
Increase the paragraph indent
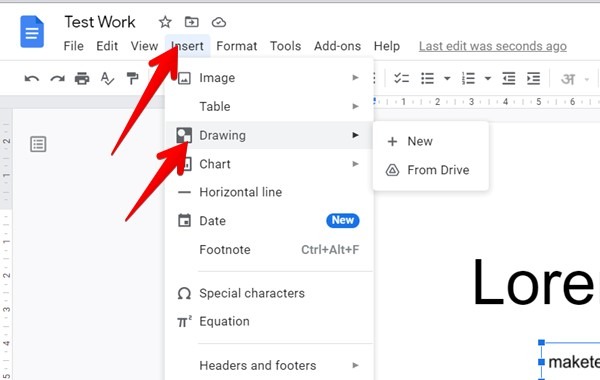coord(533,78)
